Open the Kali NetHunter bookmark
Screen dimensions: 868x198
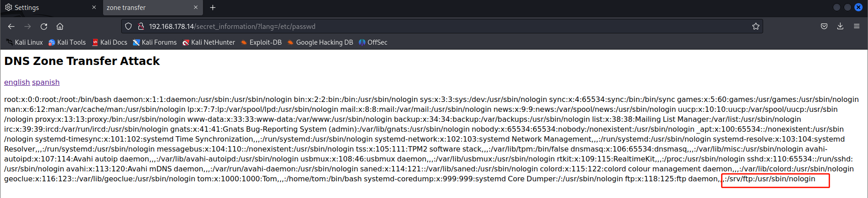coord(208,42)
